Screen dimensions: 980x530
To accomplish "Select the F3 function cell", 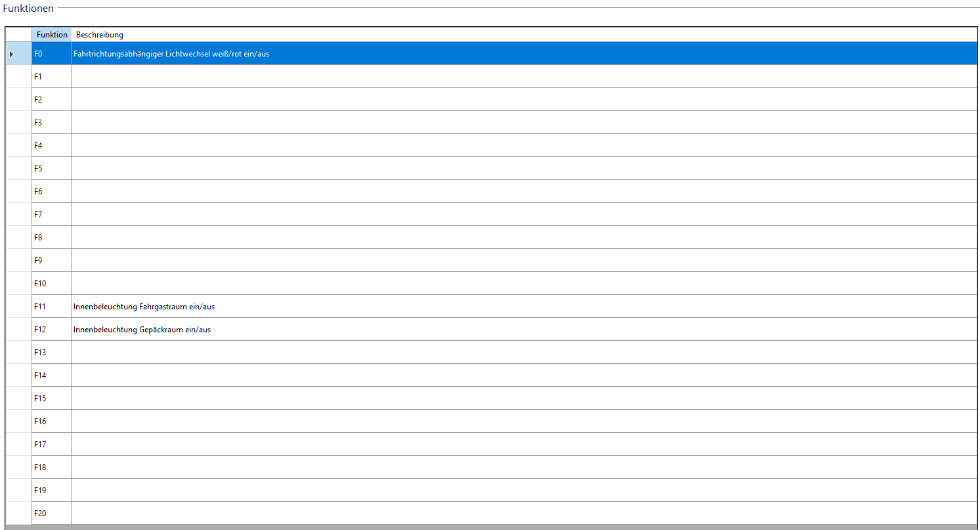I will pyautogui.click(x=51, y=123).
